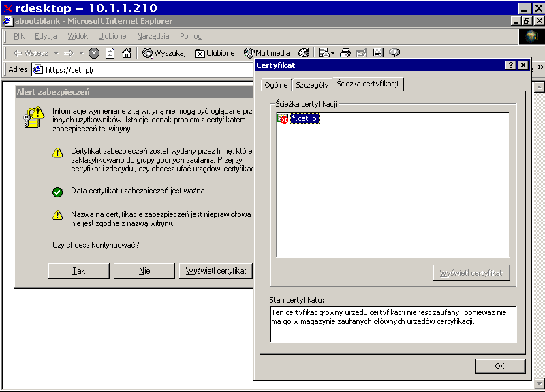The height and width of the screenshot is (392, 545).
Task: Click the Stan certyfikatu status text box
Action: point(393,324)
